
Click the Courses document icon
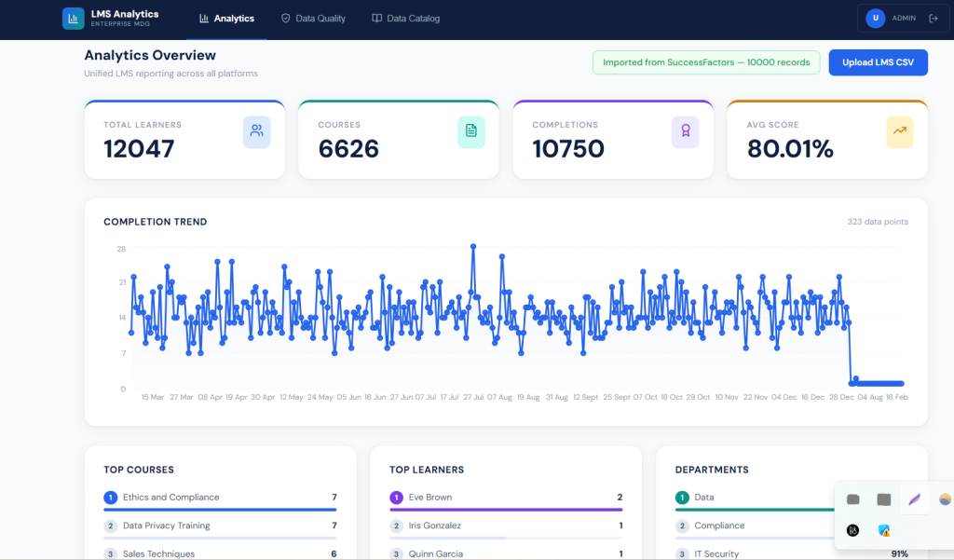[x=470, y=131]
